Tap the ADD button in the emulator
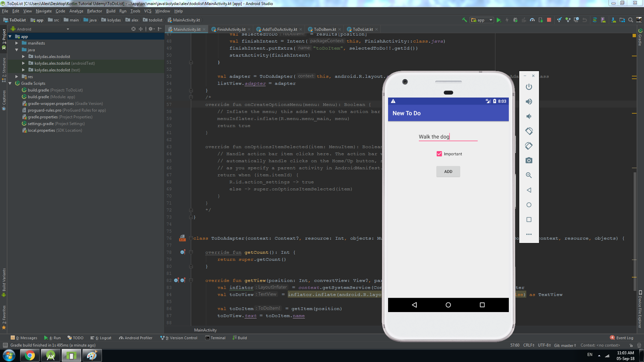Image resolution: width=644 pixels, height=362 pixels. click(x=448, y=172)
